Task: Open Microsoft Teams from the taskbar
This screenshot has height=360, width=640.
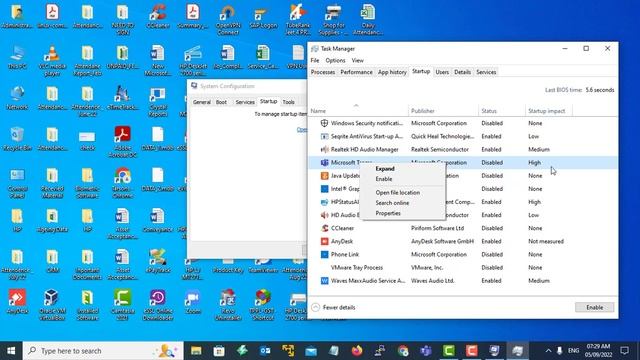Action: [426, 351]
